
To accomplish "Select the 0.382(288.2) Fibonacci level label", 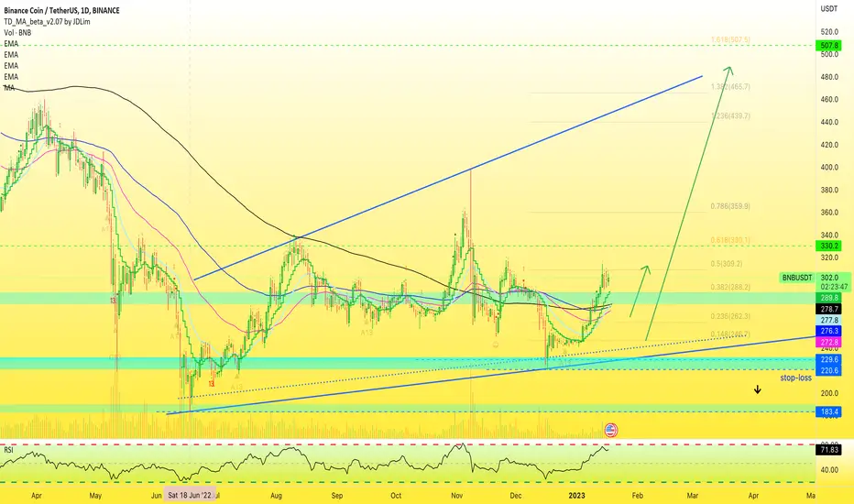I will point(730,287).
